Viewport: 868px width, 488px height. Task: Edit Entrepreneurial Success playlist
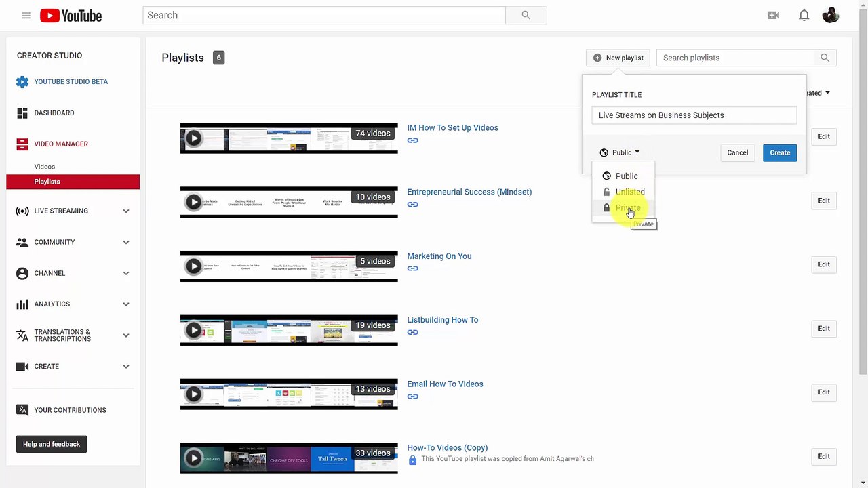(x=824, y=201)
